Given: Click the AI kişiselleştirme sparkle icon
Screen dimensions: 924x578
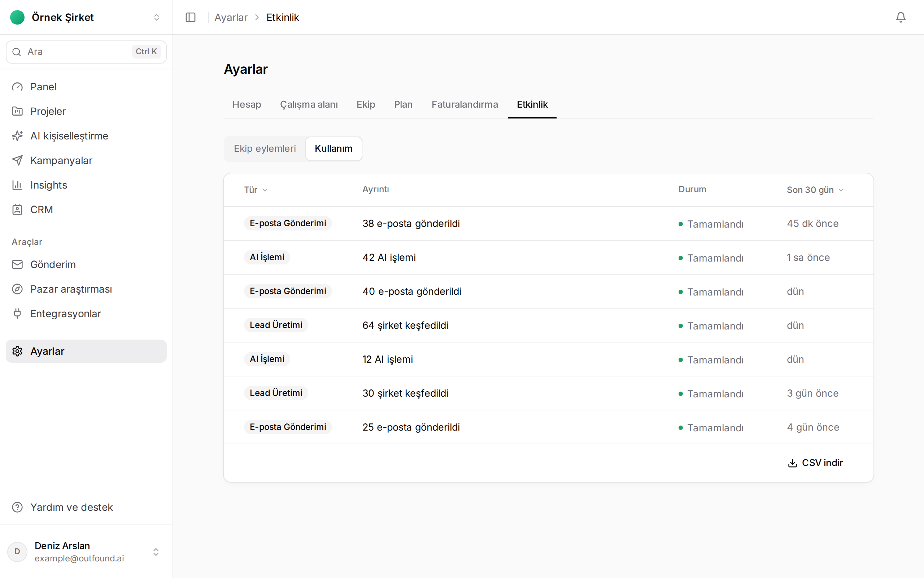Looking at the screenshot, I should tap(17, 136).
